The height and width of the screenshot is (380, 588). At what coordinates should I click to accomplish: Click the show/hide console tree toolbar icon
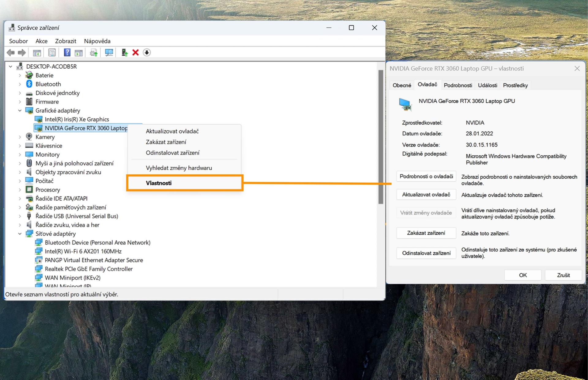[x=37, y=53]
